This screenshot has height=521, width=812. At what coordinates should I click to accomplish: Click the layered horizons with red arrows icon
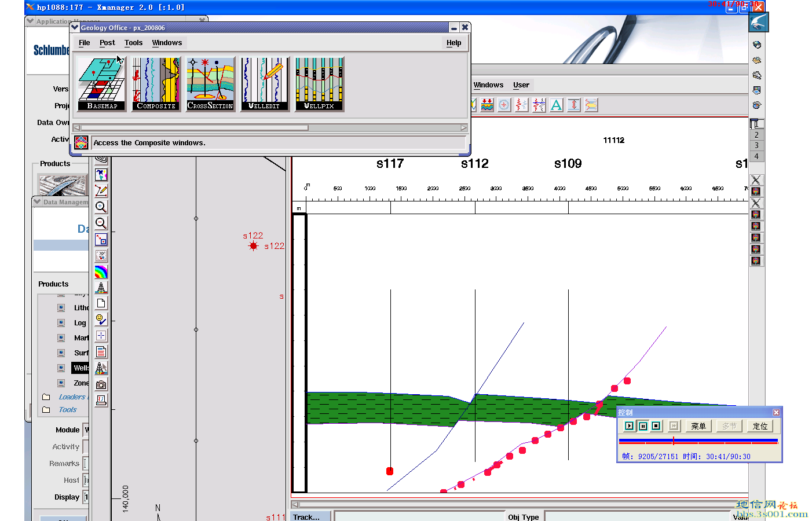[487, 105]
